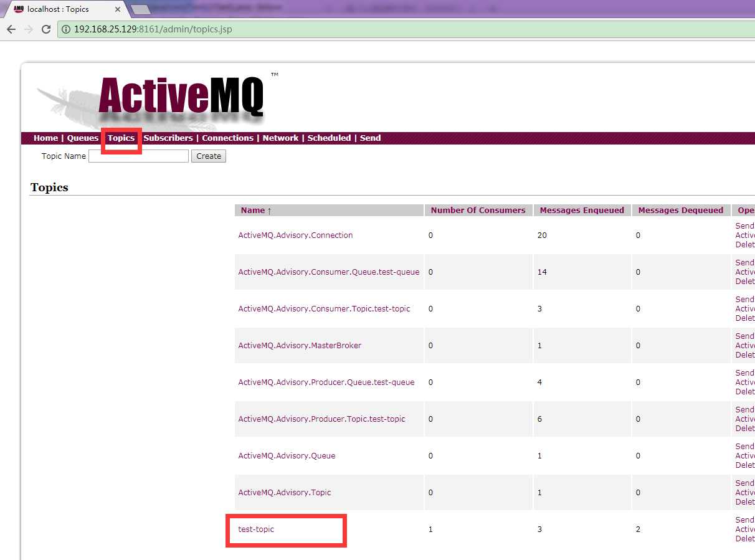Open the Send menu item

(x=370, y=138)
